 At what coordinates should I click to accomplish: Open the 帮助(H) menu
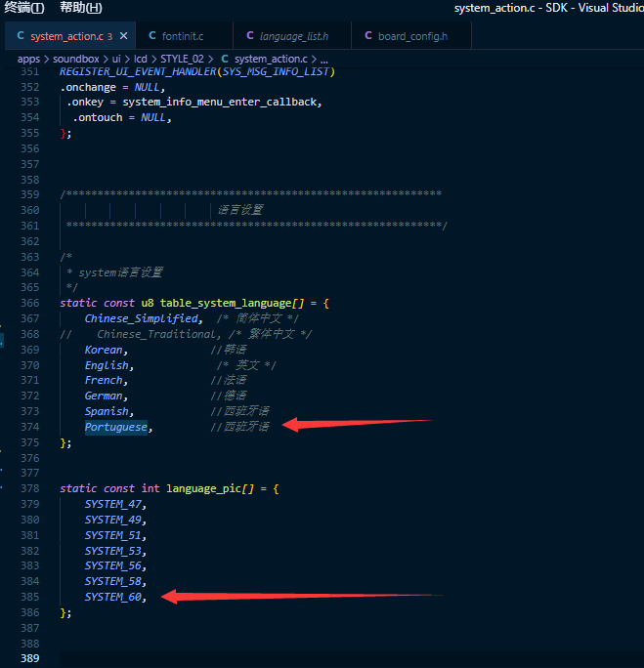click(x=80, y=8)
